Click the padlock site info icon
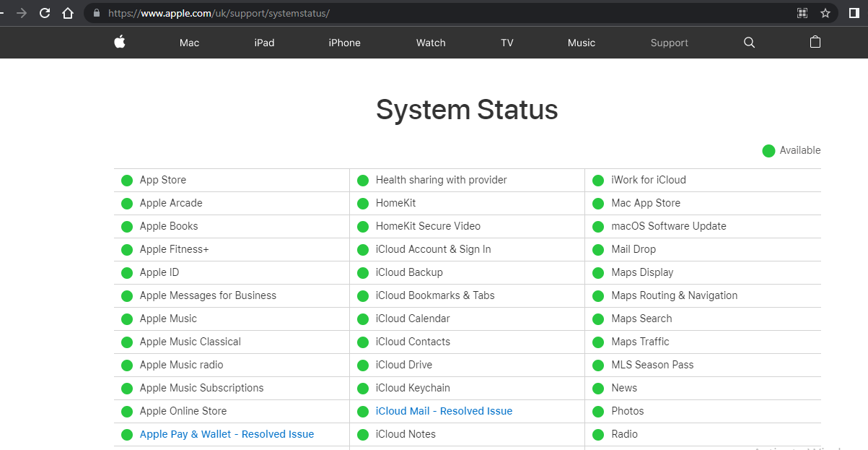The width and height of the screenshot is (868, 450). coord(97,13)
